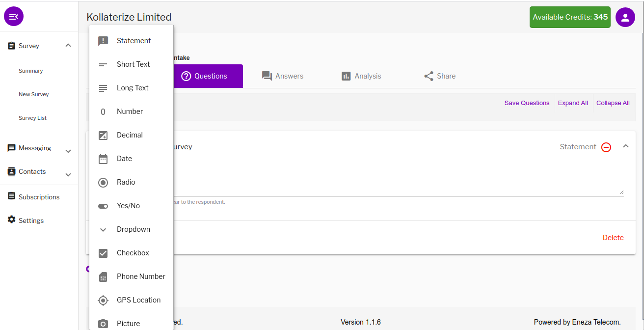Click the Radio button icon

(x=103, y=182)
